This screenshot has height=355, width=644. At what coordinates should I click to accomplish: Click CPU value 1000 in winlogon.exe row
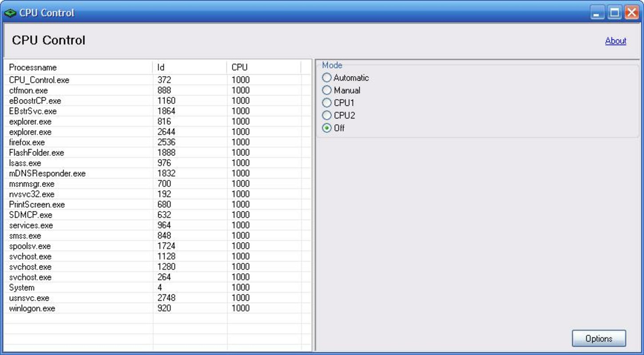(241, 308)
